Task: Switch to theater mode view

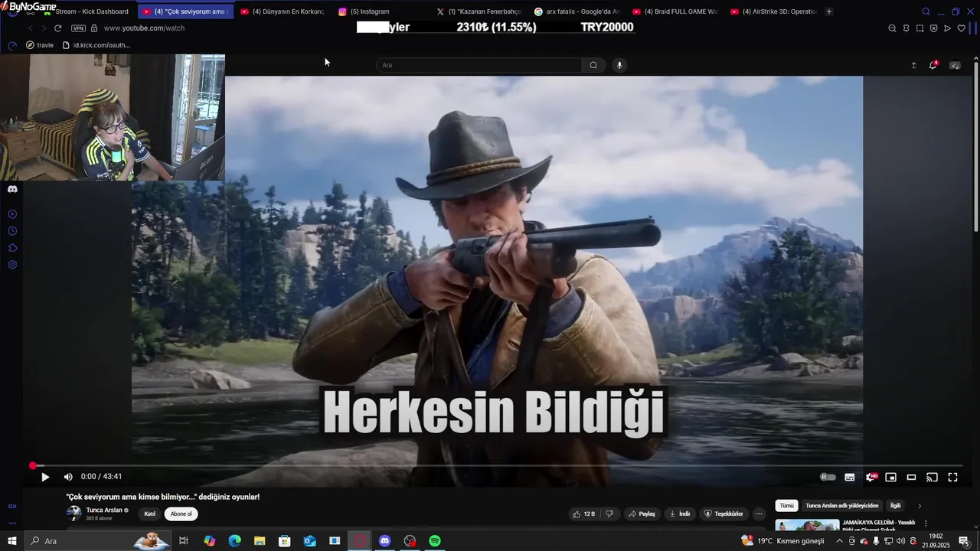Action: pos(912,477)
